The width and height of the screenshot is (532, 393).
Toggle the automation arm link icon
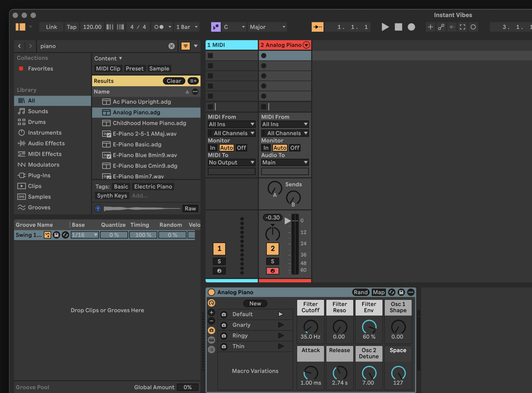441,27
